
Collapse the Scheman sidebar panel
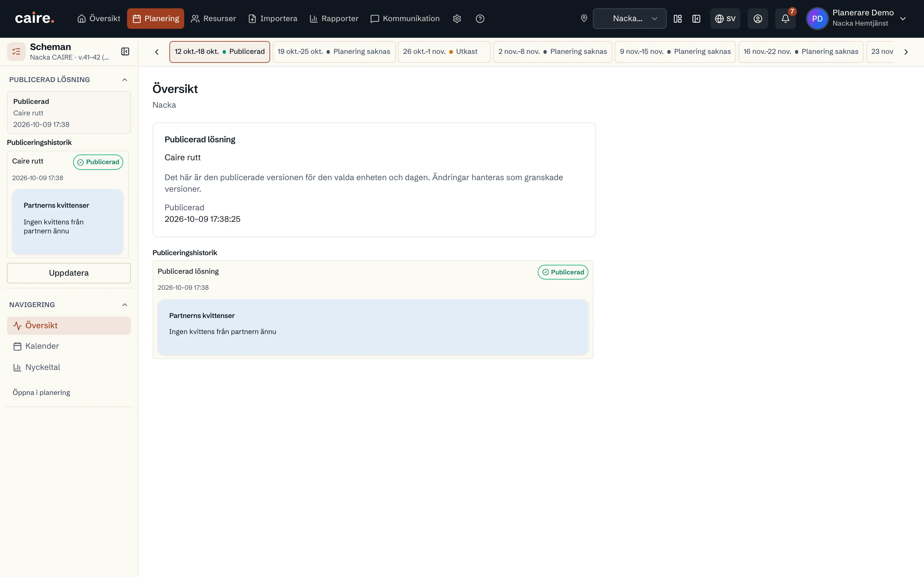pos(125,52)
